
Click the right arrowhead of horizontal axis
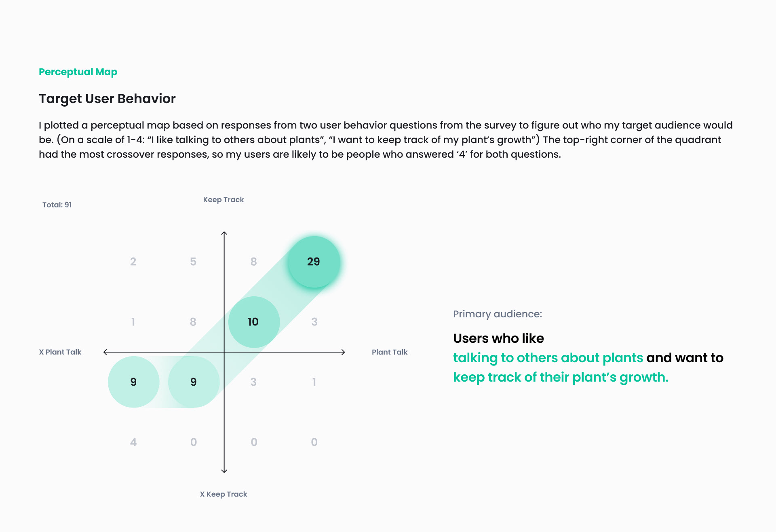(x=343, y=352)
